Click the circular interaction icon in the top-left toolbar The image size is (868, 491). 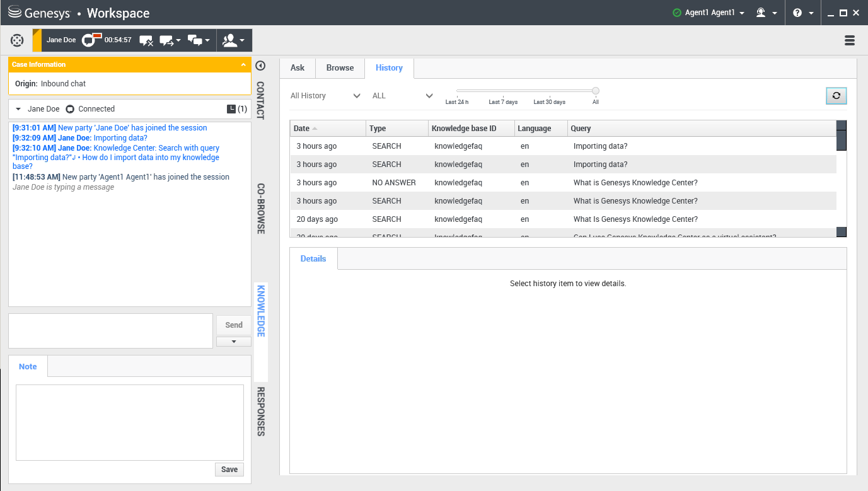[17, 40]
